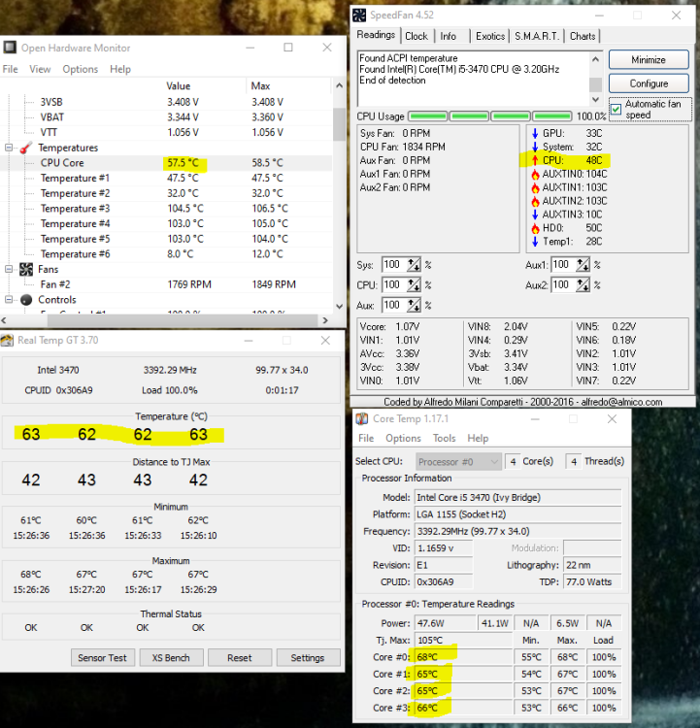This screenshot has height=728, width=700.
Task: Click the Sys fan speed percentage spinner
Action: click(x=414, y=265)
